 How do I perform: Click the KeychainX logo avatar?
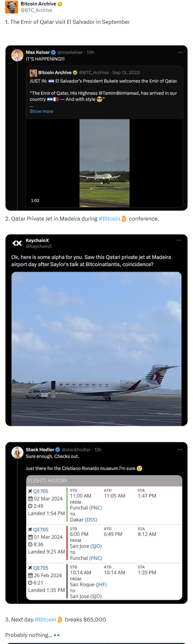pyautogui.click(x=17, y=243)
